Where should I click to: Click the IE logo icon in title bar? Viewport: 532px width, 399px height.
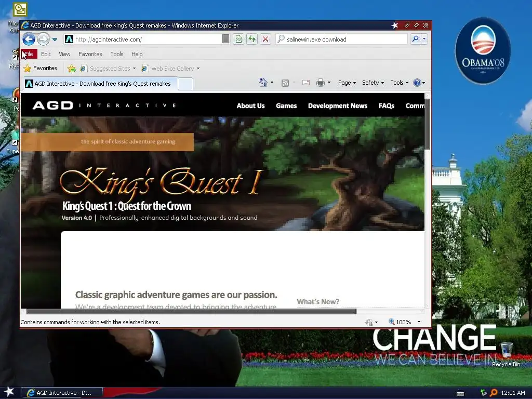[25, 25]
